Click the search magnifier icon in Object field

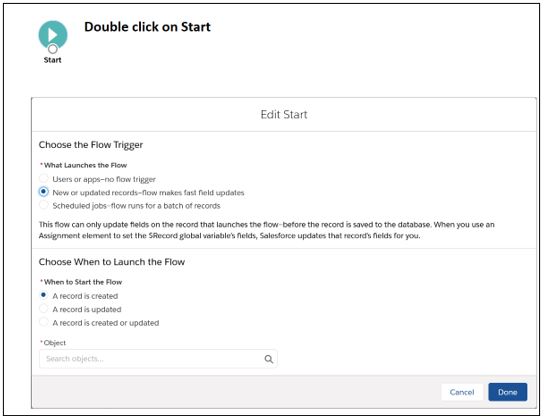click(269, 359)
